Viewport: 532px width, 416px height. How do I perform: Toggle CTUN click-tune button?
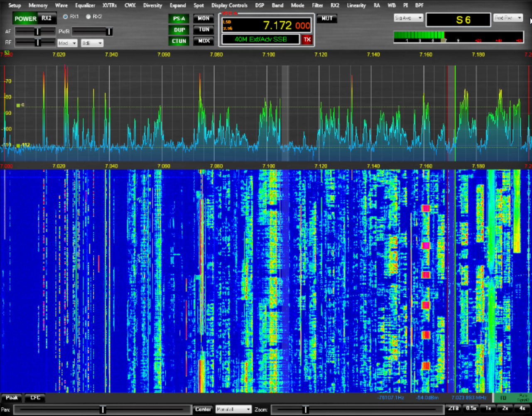pyautogui.click(x=179, y=41)
